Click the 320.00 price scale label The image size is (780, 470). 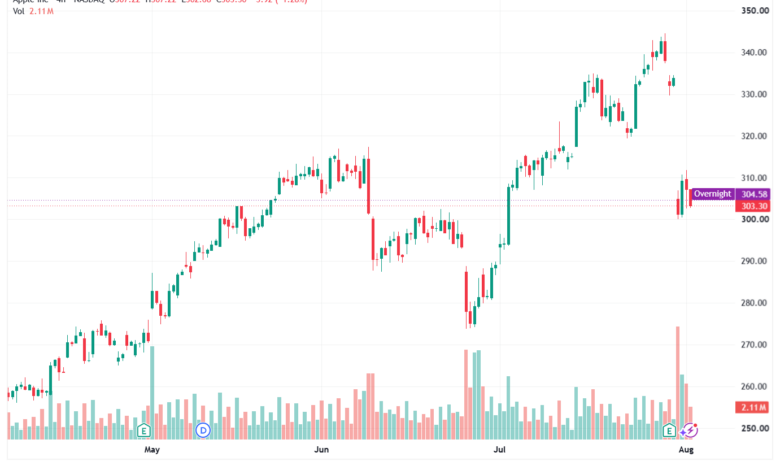point(755,136)
